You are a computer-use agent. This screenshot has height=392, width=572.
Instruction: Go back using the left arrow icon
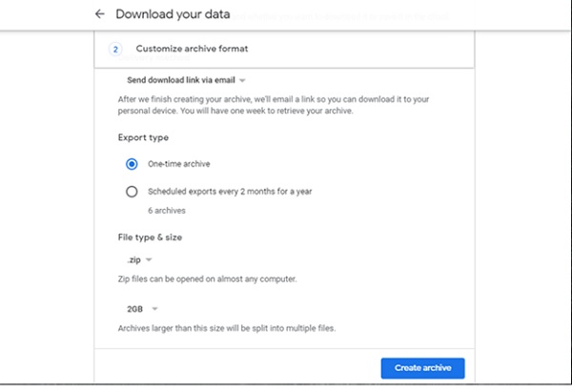[99, 14]
